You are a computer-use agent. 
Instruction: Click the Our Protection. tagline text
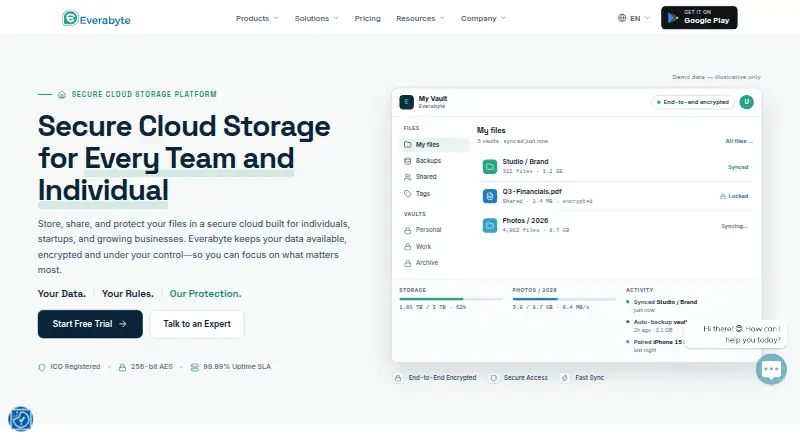pyautogui.click(x=205, y=294)
